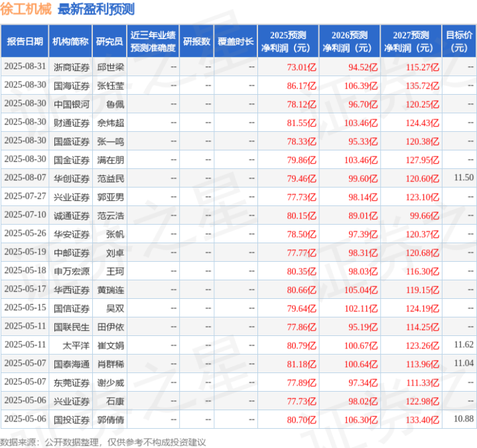Select the 国盛证券 cell
The width and height of the screenshot is (477, 448).
(x=72, y=141)
